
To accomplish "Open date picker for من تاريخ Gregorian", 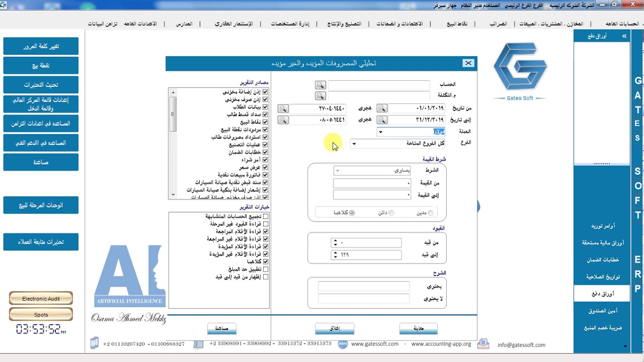I will (x=382, y=108).
